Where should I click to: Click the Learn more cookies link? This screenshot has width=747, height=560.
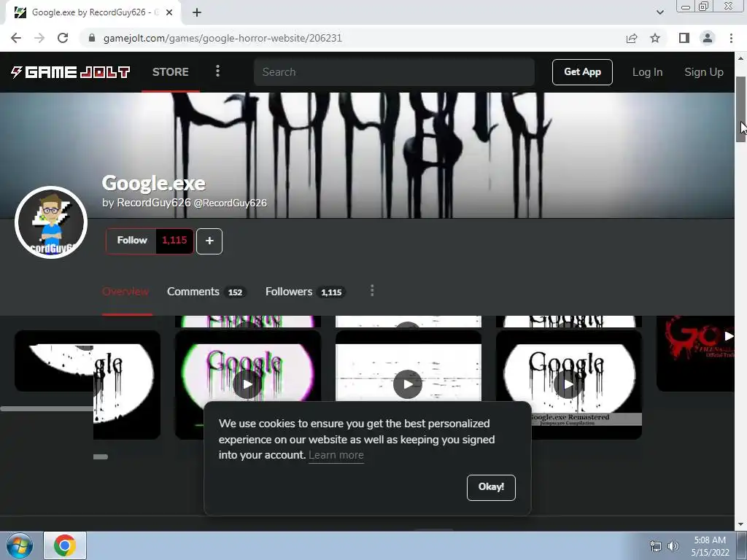point(336,455)
